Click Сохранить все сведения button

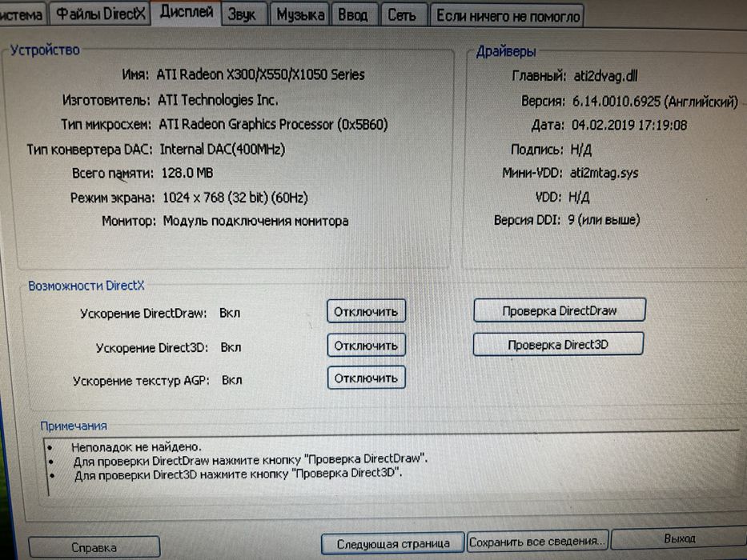(x=538, y=542)
